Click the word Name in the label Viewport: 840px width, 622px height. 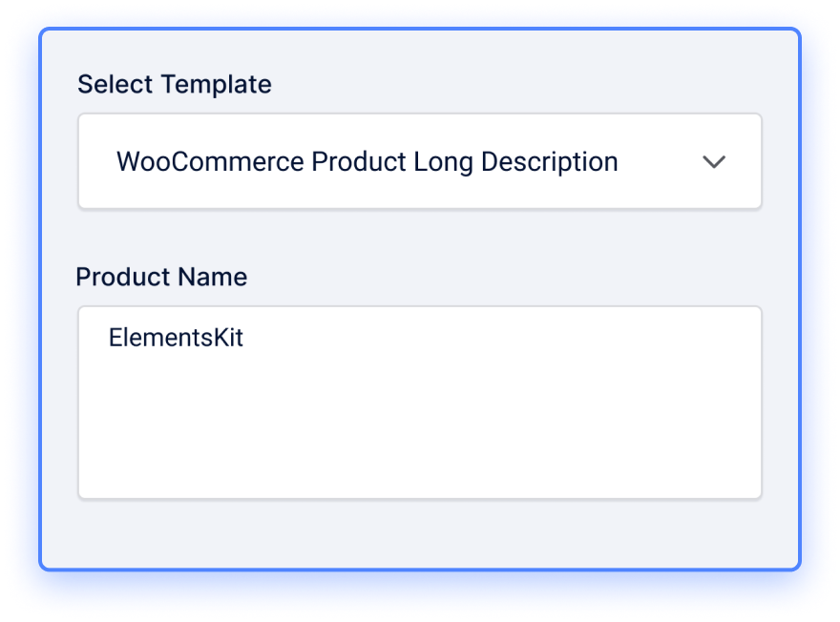point(212,277)
